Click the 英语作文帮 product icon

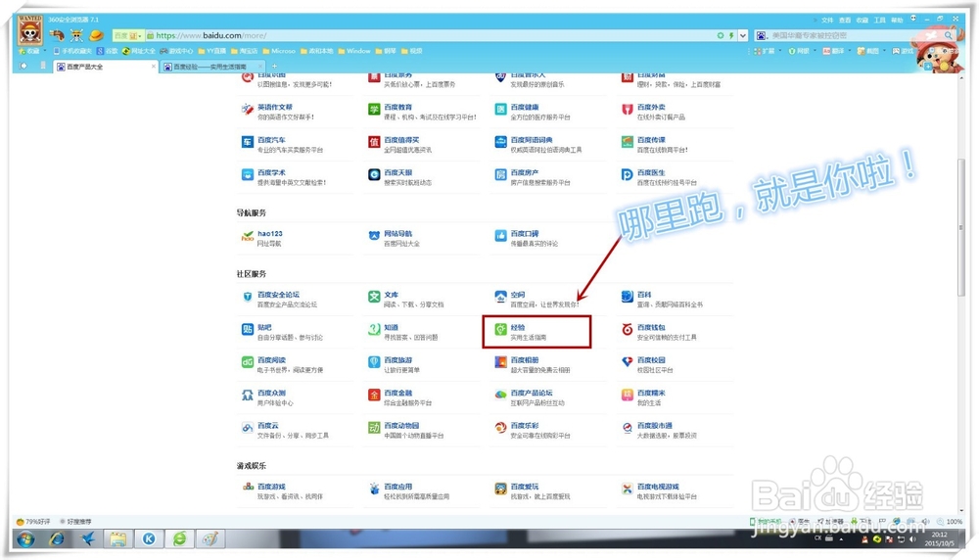[x=248, y=110]
